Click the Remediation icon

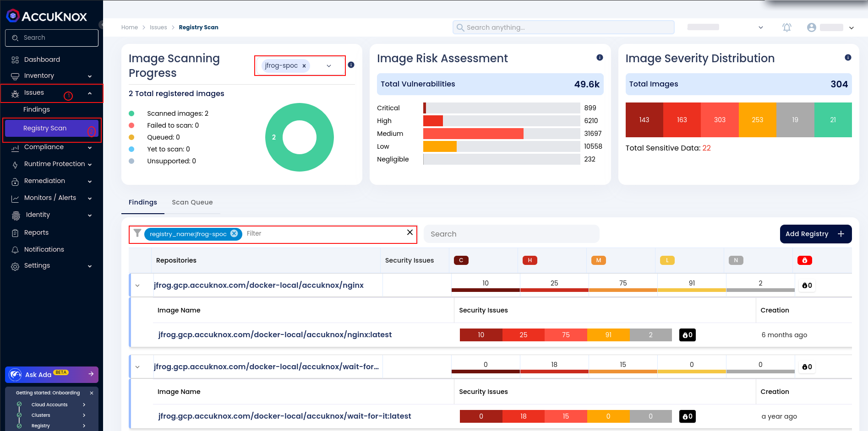pos(15,182)
